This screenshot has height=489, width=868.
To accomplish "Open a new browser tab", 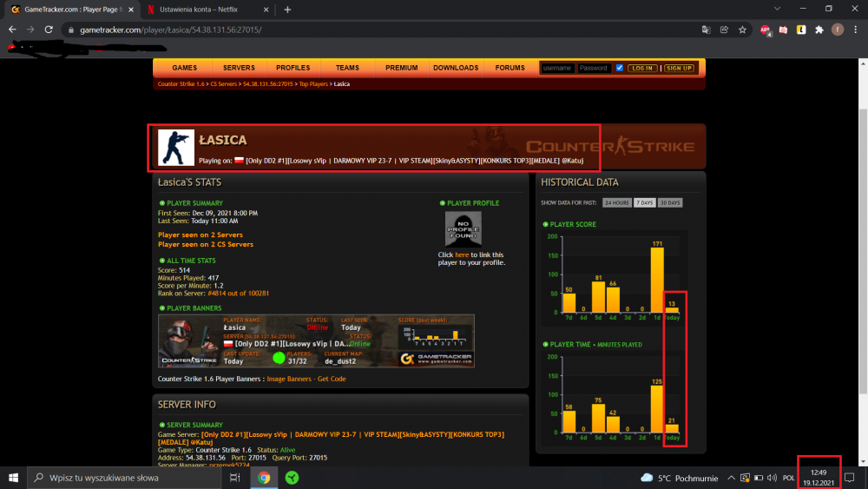I will click(x=287, y=10).
